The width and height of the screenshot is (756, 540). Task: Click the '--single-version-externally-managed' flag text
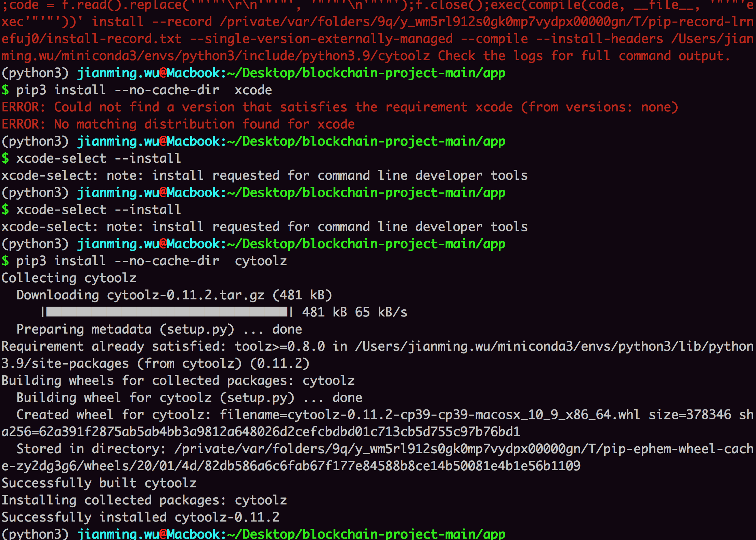point(321,39)
